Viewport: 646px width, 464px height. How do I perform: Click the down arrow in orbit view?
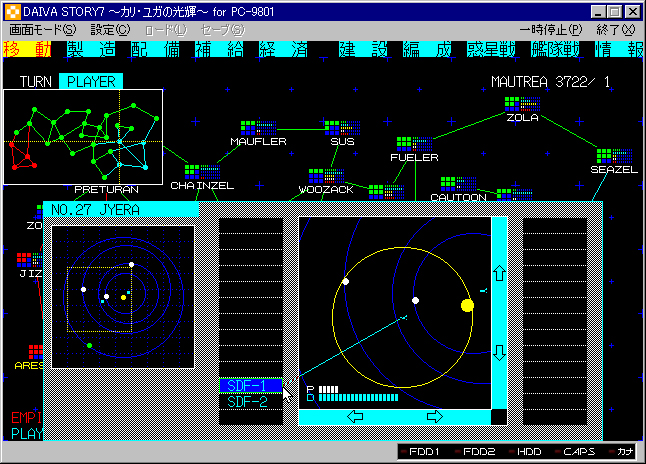499,352
